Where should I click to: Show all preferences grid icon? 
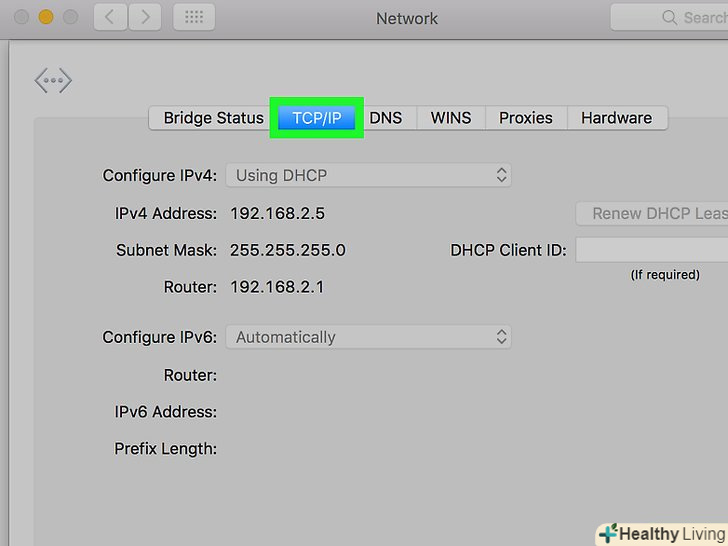tap(194, 18)
